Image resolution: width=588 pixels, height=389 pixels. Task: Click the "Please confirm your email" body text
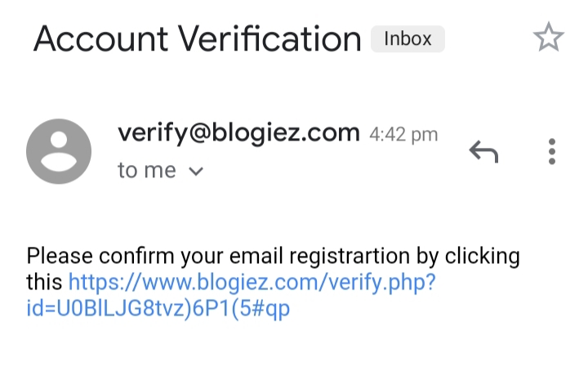point(154,257)
